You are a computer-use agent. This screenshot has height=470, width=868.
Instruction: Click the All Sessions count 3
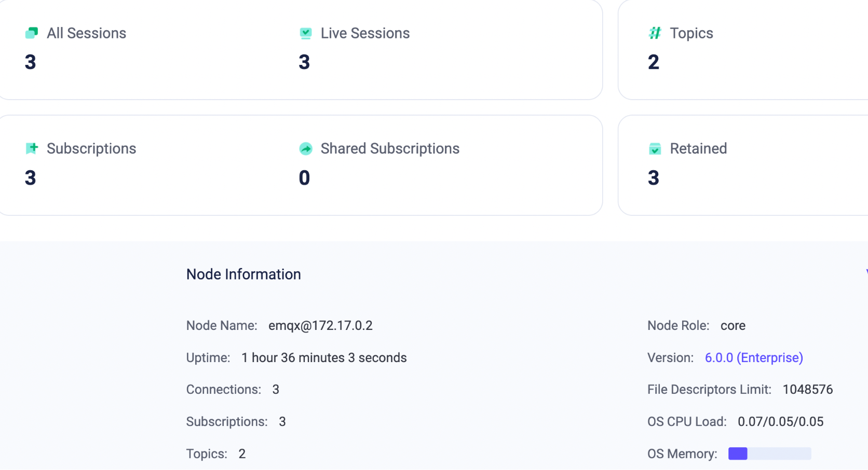pyautogui.click(x=30, y=62)
